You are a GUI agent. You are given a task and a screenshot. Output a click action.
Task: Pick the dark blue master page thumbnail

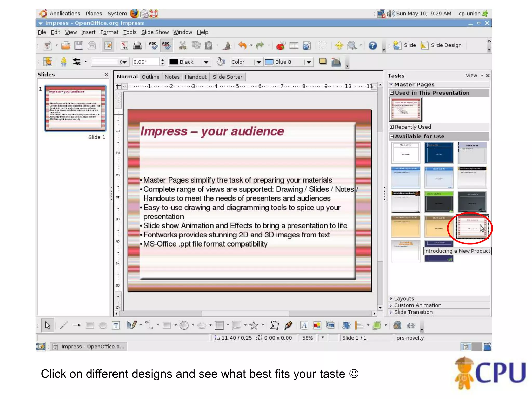click(x=439, y=153)
